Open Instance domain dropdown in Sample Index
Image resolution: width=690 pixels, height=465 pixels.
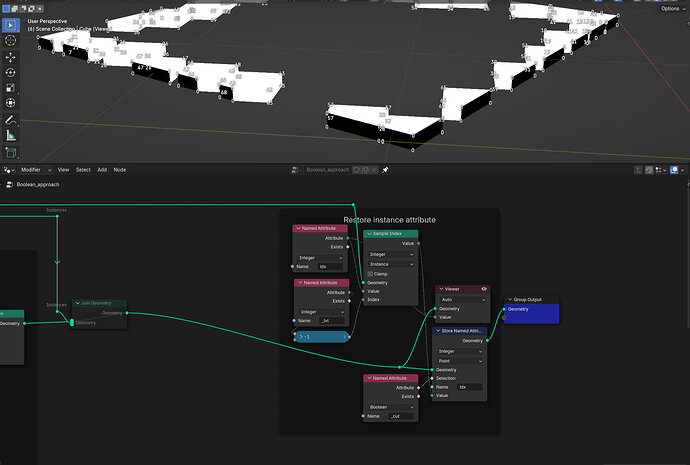point(391,264)
